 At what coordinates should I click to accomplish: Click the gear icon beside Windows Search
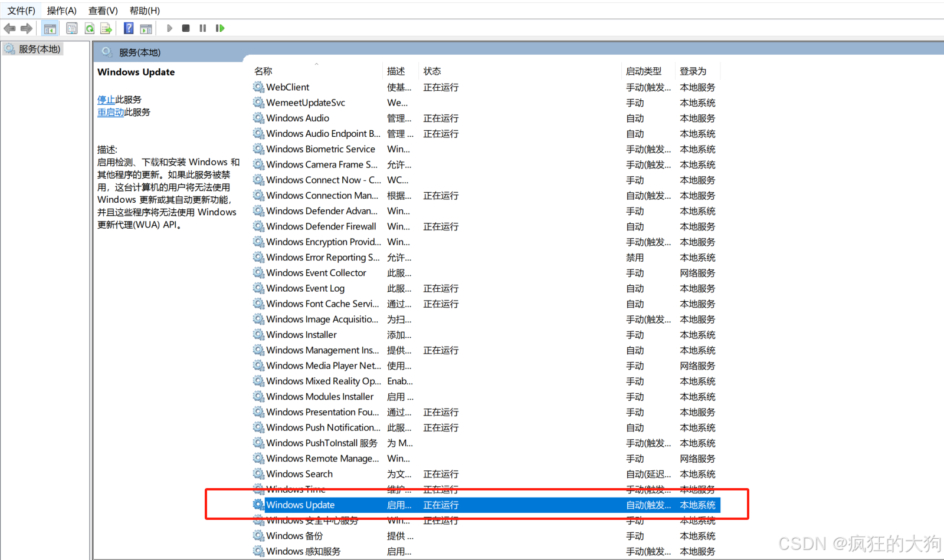(258, 474)
